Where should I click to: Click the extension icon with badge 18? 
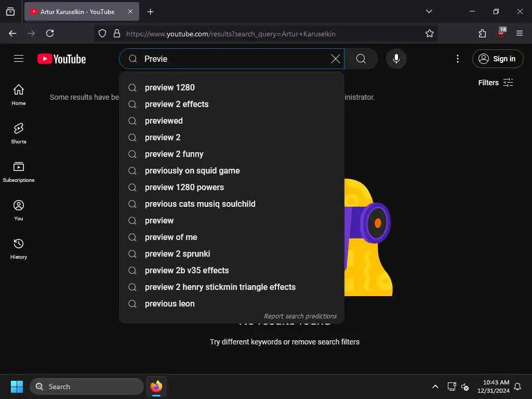click(x=501, y=33)
